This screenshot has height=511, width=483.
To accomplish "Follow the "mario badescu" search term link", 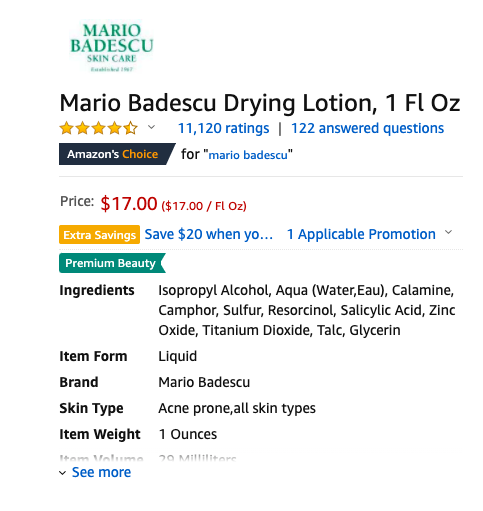I will click(248, 155).
